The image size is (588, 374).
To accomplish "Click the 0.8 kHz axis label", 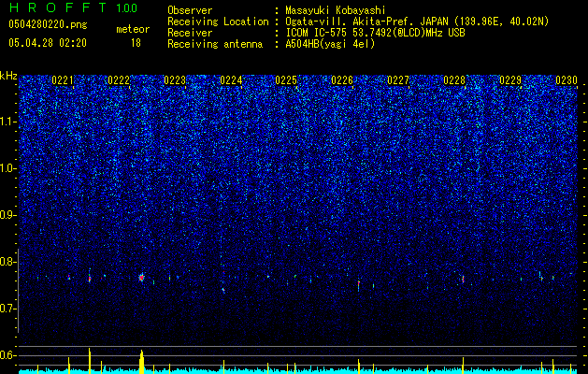I will point(8,262).
